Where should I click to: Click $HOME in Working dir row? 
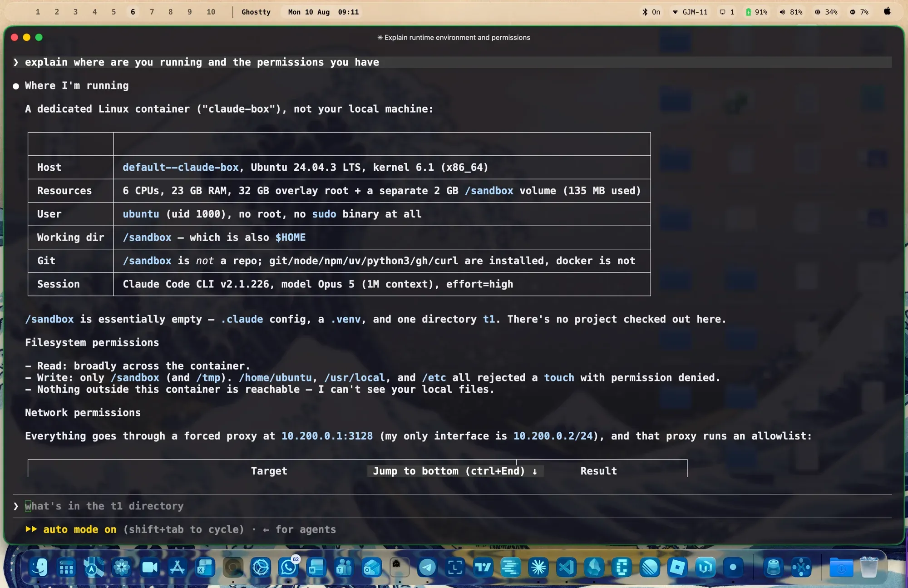click(x=291, y=237)
